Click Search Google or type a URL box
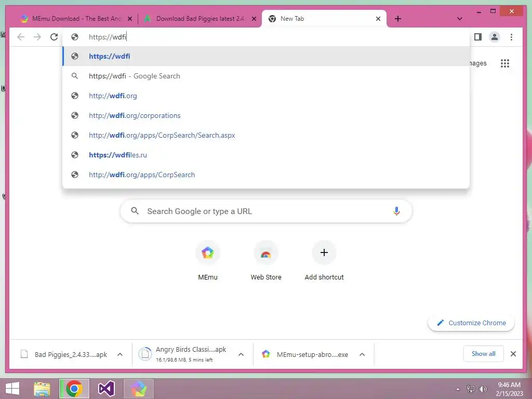The image size is (532, 399). [x=266, y=211]
